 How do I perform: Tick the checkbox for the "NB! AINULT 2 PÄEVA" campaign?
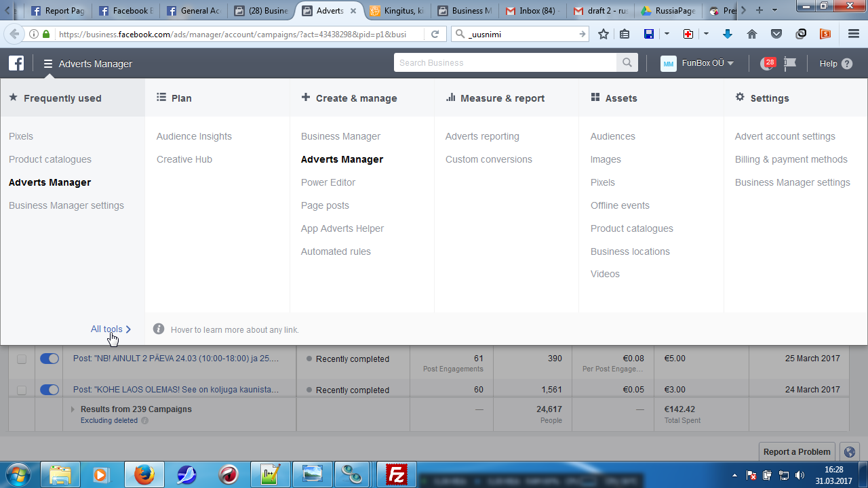point(22,359)
